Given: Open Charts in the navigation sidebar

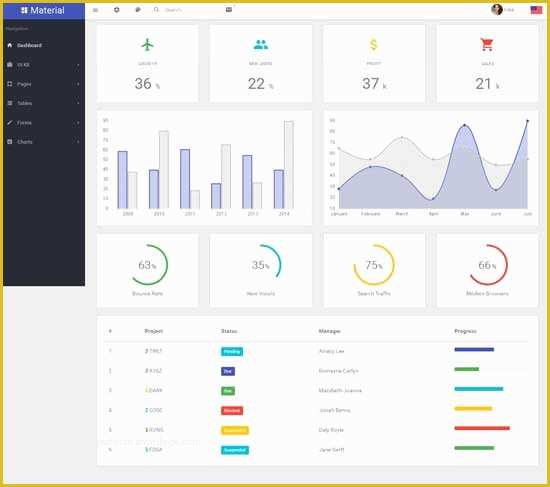Looking at the screenshot, I should [x=44, y=142].
